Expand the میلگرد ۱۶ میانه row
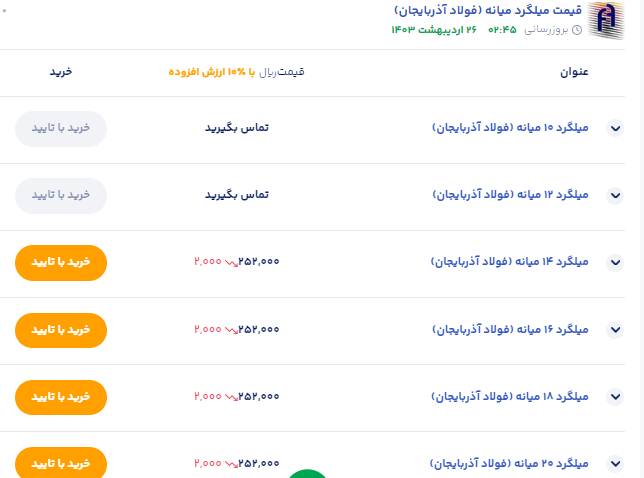The height and width of the screenshot is (478, 644). pos(616,330)
